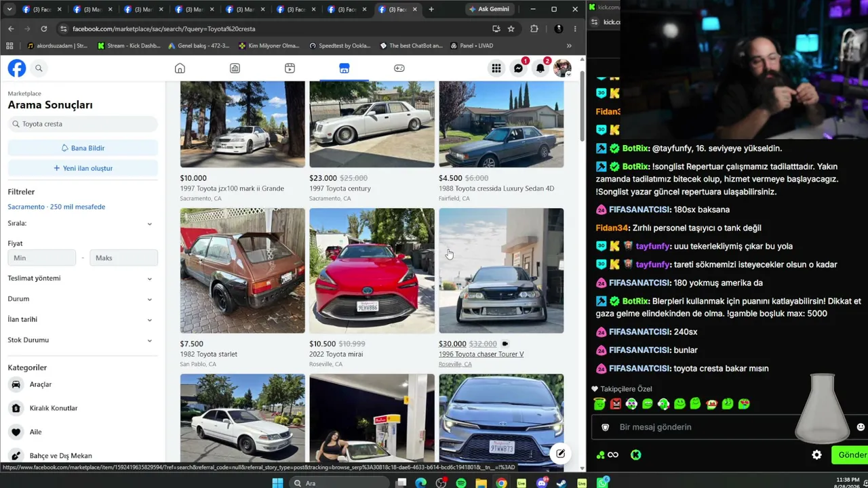Viewport: 868px width, 488px height.
Task: Expand the Durum filter
Action: click(x=83, y=299)
